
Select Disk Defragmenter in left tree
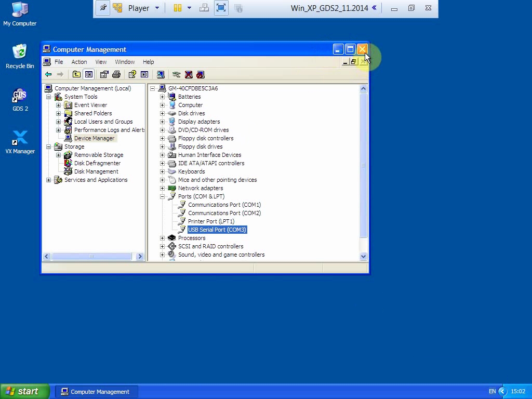[x=97, y=163]
